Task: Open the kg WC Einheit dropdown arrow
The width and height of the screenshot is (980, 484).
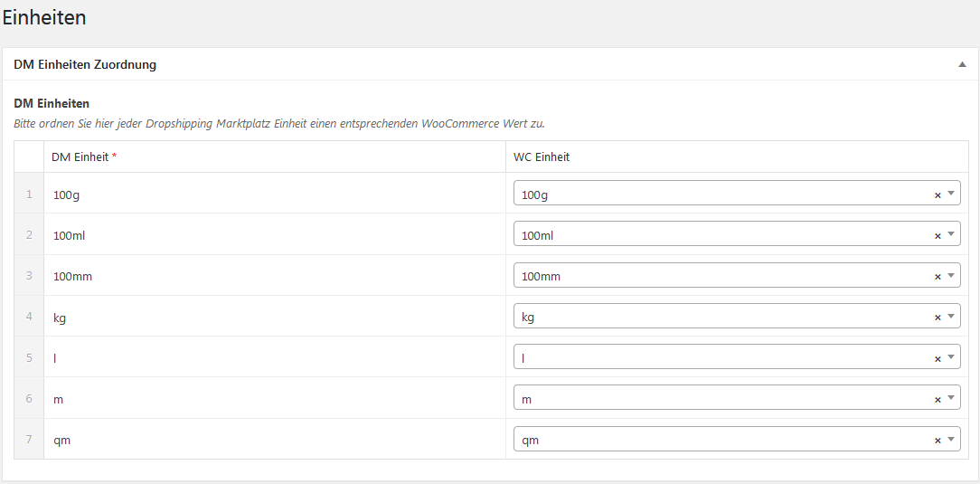Action: 951,316
